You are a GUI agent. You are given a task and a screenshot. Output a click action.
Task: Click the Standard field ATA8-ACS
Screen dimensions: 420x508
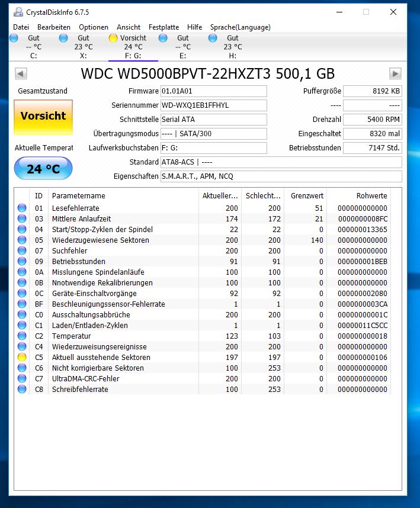coord(281,162)
